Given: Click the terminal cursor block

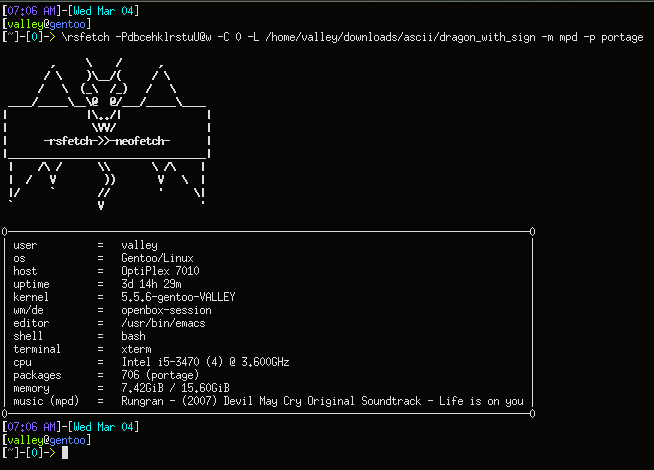Looking at the screenshot, I should (x=65, y=452).
